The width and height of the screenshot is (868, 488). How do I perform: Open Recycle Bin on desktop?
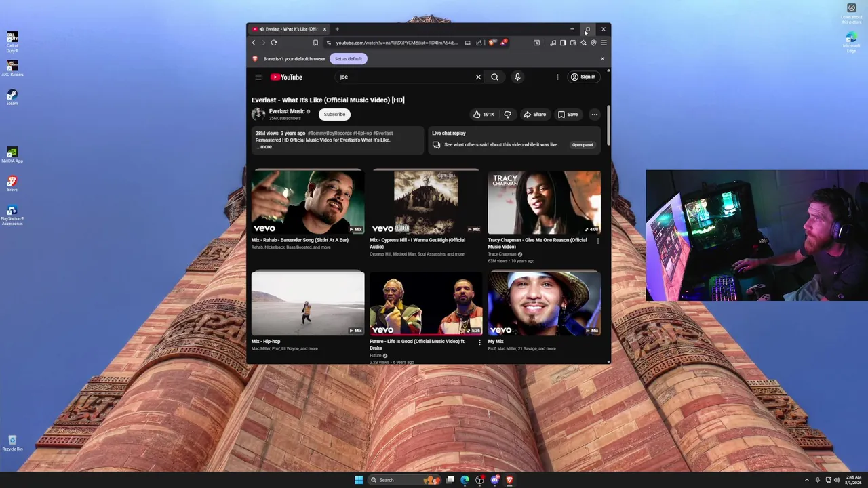12,443
